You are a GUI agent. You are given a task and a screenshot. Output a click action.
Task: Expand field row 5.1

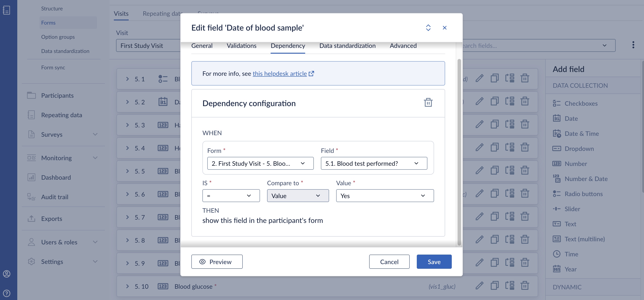tap(128, 79)
